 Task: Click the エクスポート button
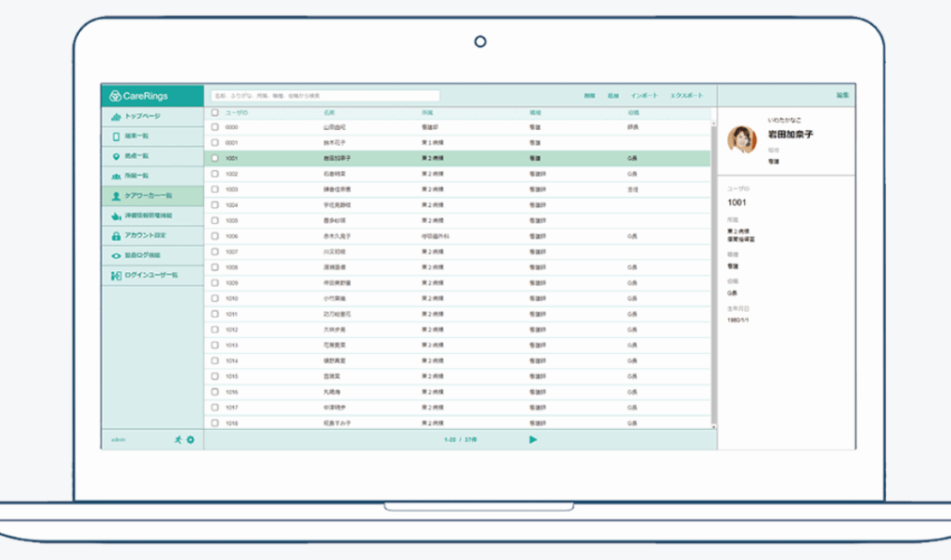pos(686,96)
